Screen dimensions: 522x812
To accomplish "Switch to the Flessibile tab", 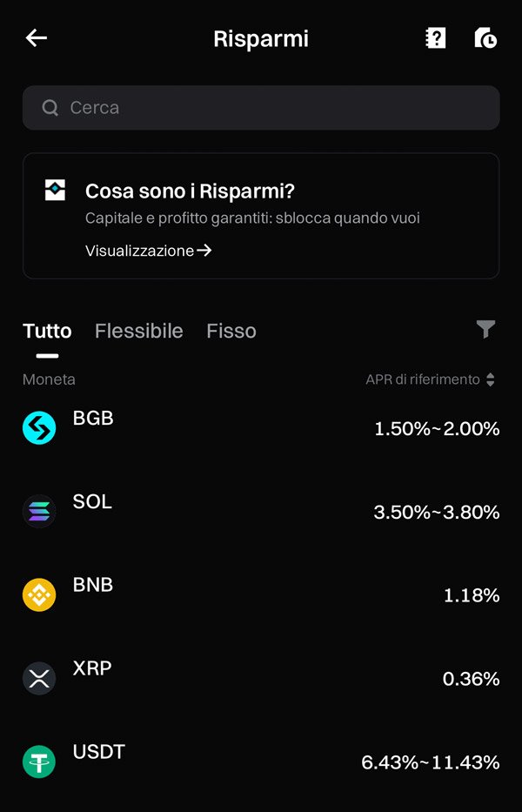I will 137,331.
